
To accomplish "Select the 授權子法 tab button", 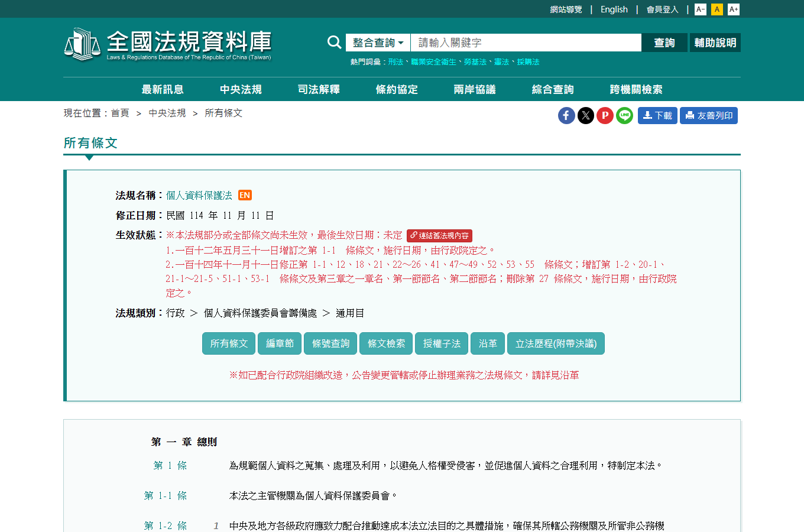I will point(442,343).
